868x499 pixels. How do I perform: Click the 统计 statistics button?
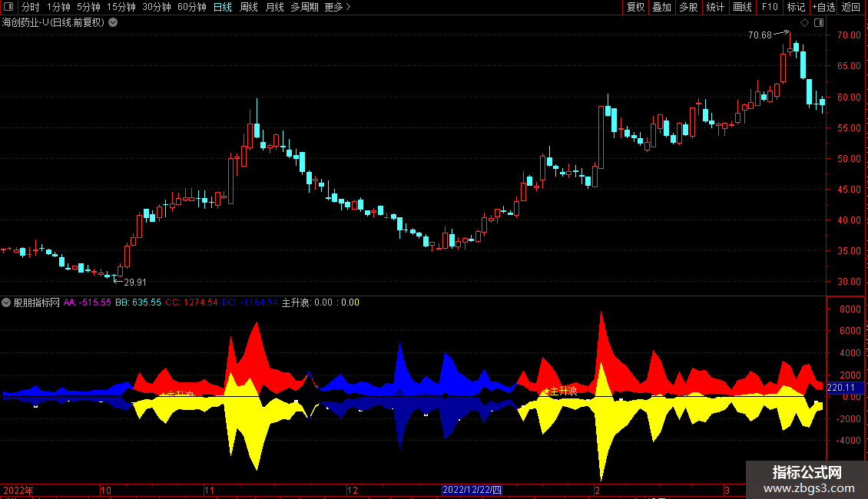coord(714,7)
